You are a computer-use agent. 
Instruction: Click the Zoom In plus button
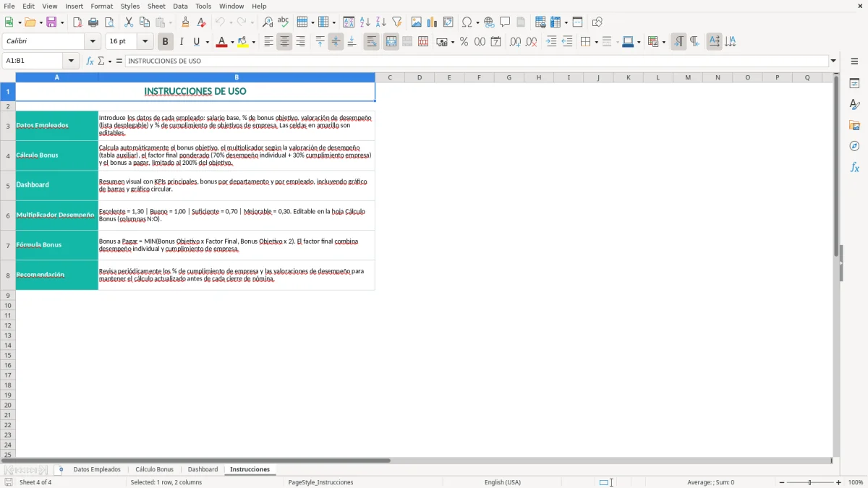click(x=839, y=482)
